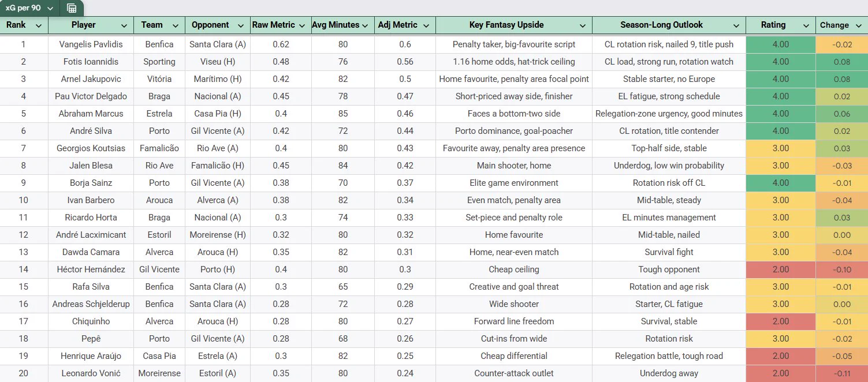Select '1.16 home odds, hat-trick ceiling' cell
868x382 pixels.
point(514,62)
